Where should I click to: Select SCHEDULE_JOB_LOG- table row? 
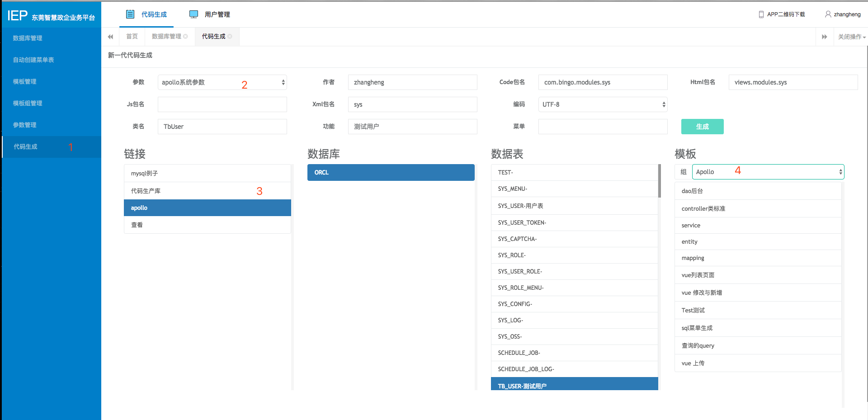[x=574, y=369]
